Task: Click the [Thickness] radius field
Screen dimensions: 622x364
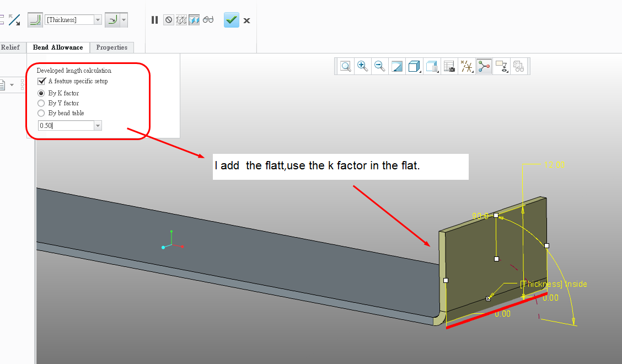Action: [x=70, y=20]
